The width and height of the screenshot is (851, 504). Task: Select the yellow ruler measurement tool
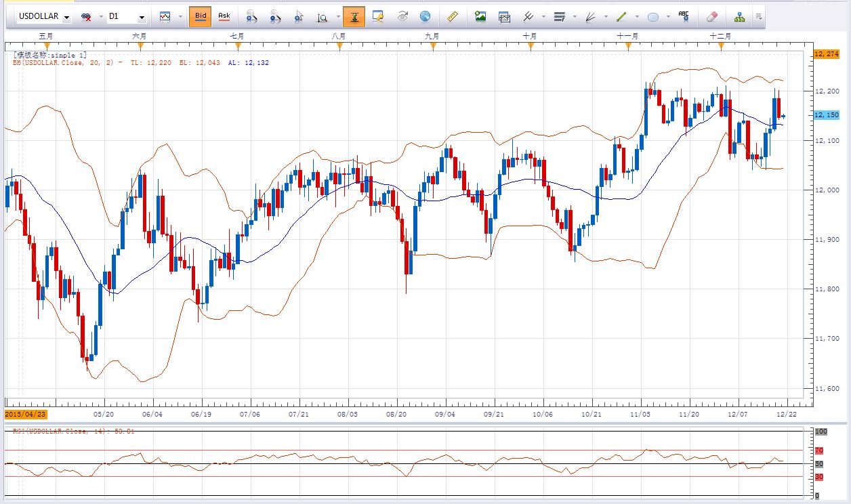(453, 16)
